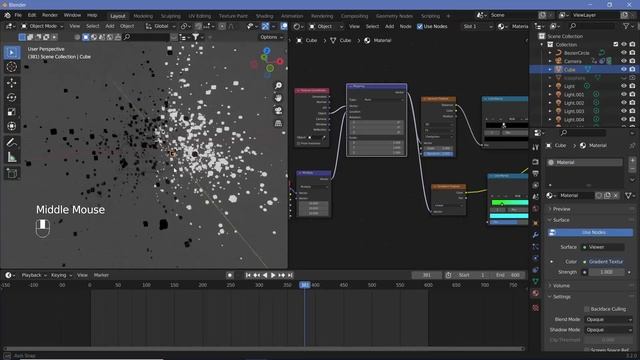Select the Move tool in the viewport toolbar
The image size is (640, 360).
[11, 83]
